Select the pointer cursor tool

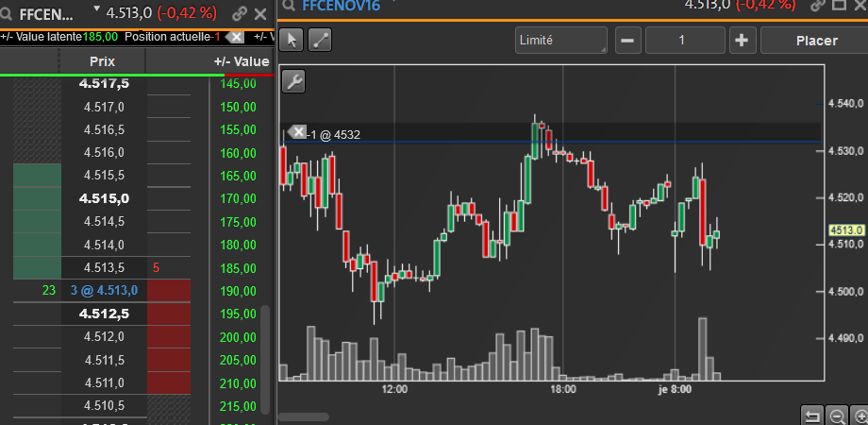[x=292, y=41]
